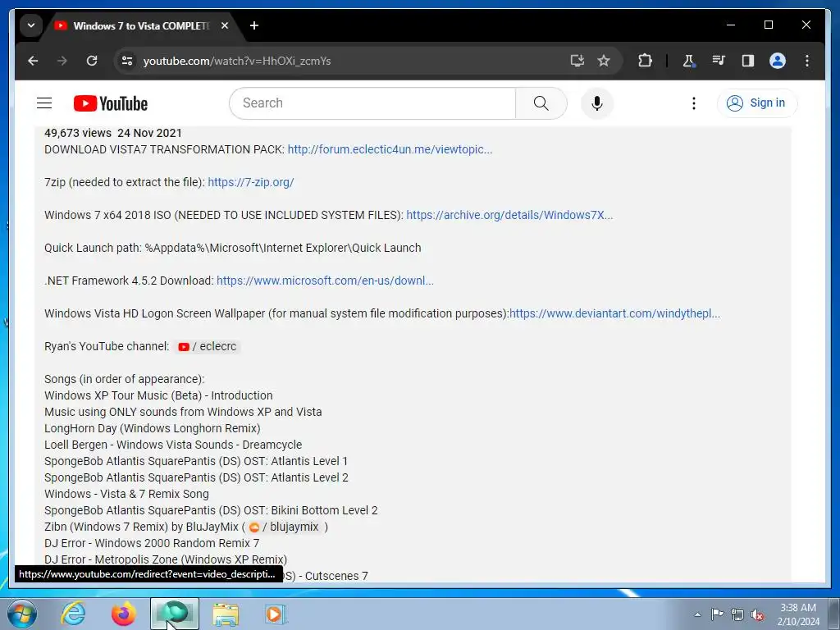Click 'Windows XP Tour Music (Beta)' line
This screenshot has width=840, height=630.
(x=158, y=396)
